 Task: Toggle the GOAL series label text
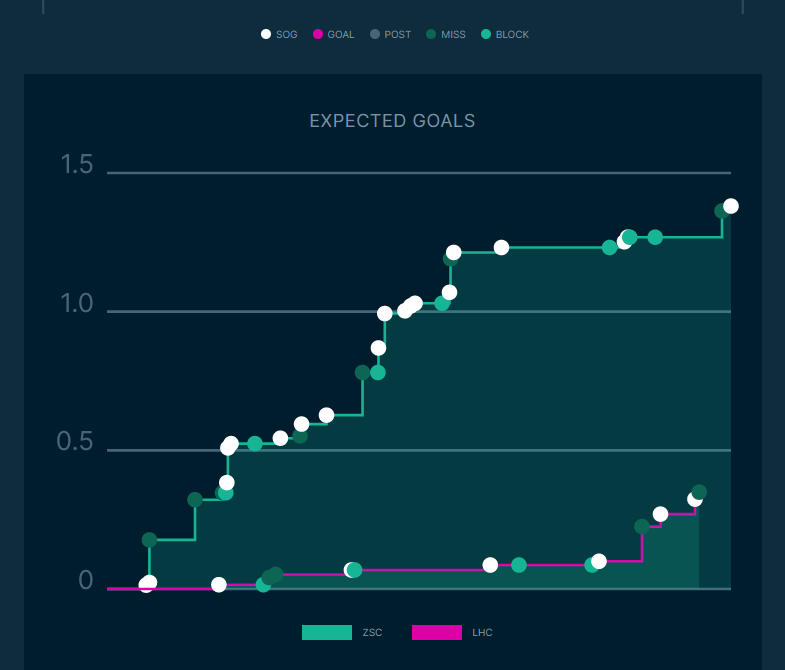[x=341, y=35]
